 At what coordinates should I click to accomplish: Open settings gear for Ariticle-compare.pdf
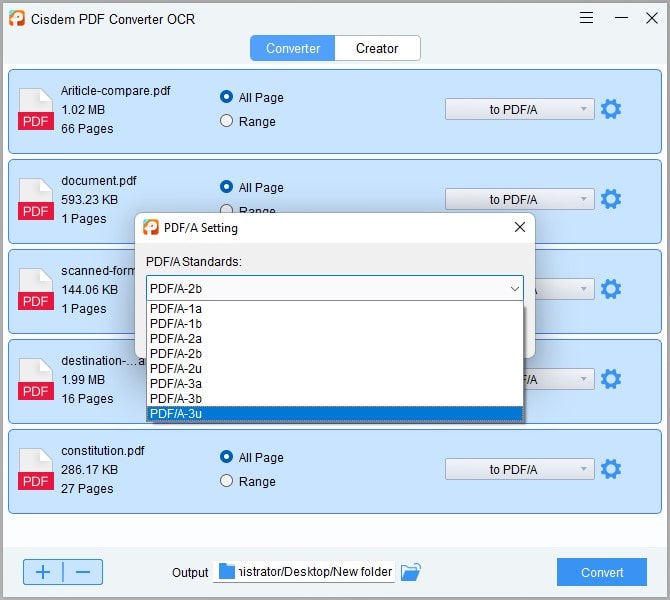click(x=611, y=109)
